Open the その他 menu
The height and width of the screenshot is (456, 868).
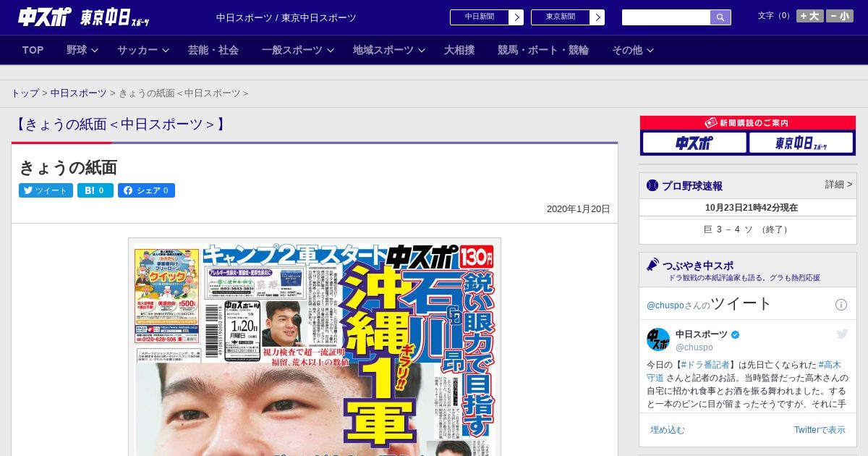pos(627,50)
